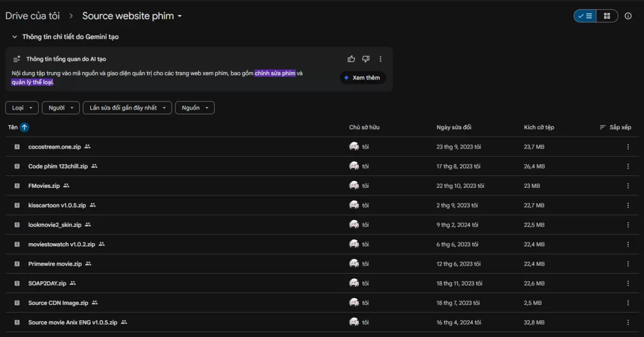Expand the Lần sửa đổi gần đây nhất filter

point(127,108)
